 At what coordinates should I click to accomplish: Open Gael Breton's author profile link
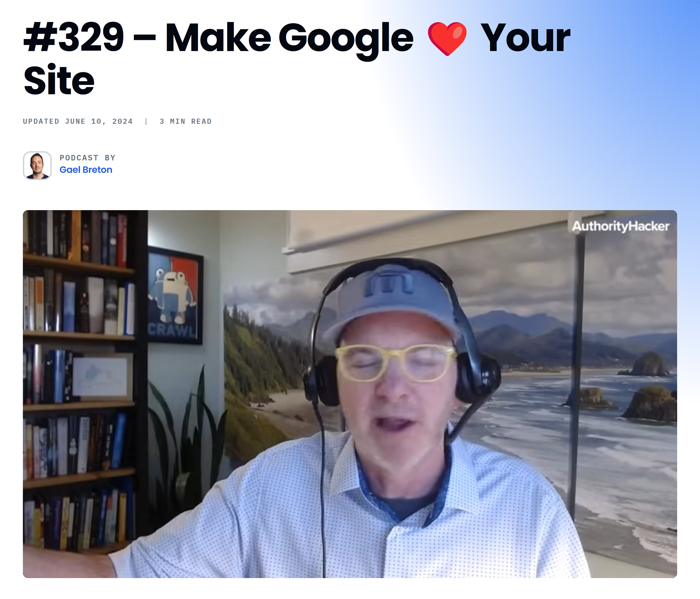pos(86,170)
